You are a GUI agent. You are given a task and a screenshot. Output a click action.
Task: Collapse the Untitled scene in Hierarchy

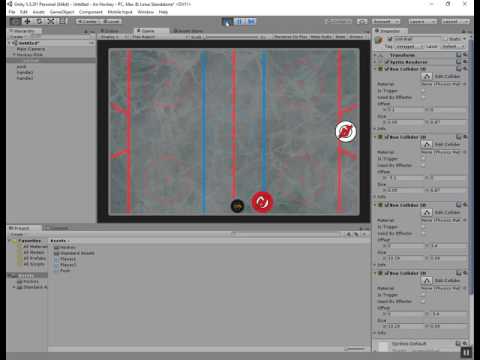point(10,43)
